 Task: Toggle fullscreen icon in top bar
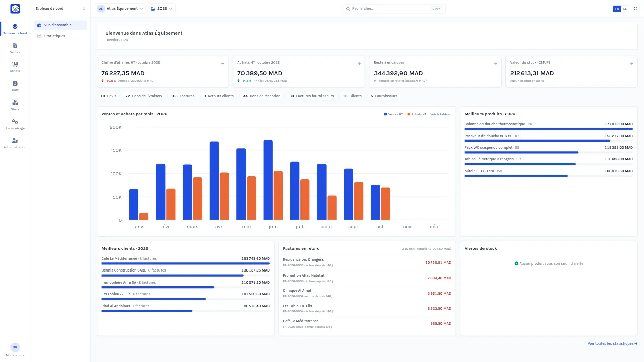tap(635, 9)
